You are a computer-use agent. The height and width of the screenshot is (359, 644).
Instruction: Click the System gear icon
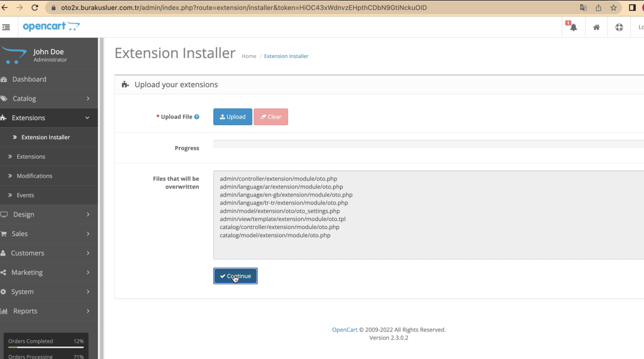3,292
